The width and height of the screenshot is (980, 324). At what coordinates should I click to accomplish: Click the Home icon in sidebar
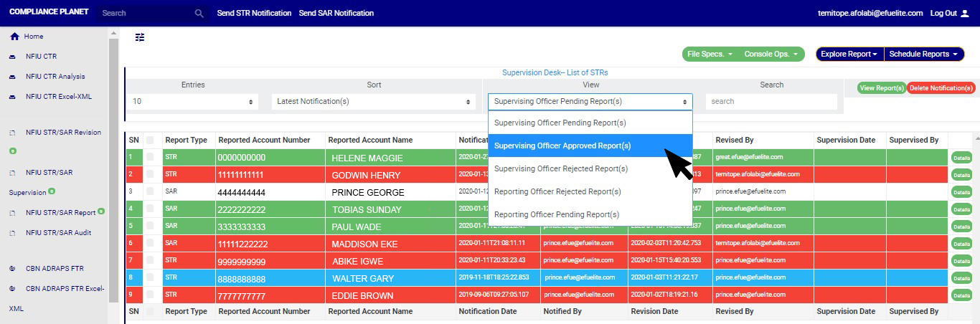(14, 37)
